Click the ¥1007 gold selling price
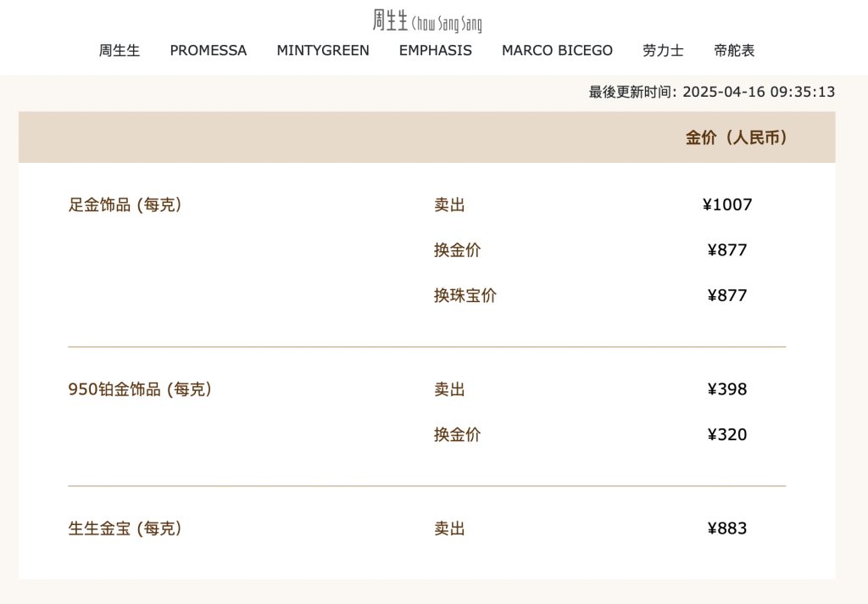 click(x=727, y=204)
